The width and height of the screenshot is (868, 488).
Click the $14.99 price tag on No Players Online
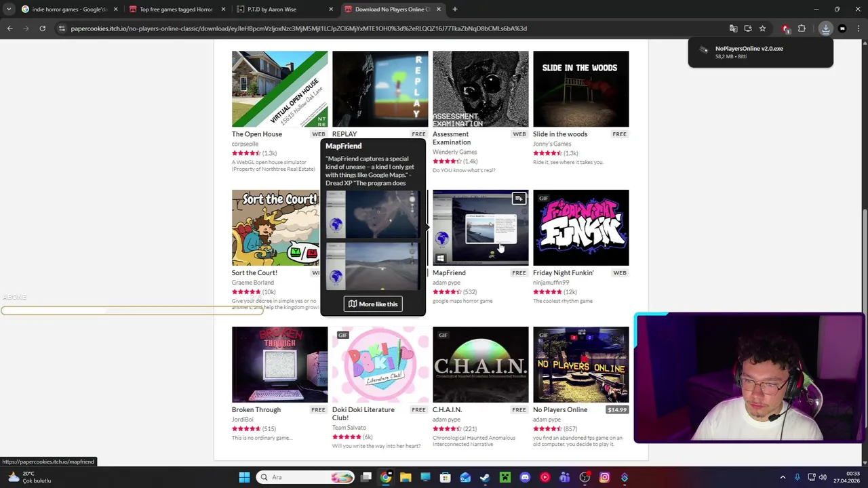coord(617,409)
